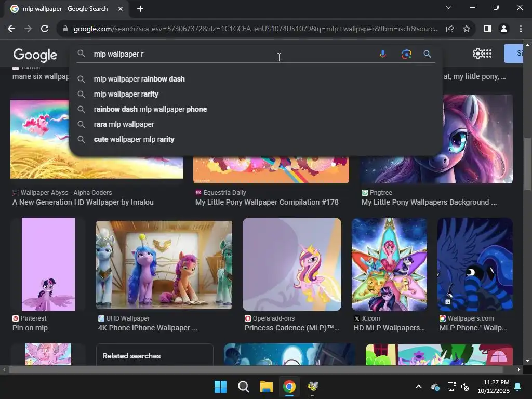Click the Google Lens image search icon
The height and width of the screenshot is (399, 532).
pyautogui.click(x=406, y=54)
